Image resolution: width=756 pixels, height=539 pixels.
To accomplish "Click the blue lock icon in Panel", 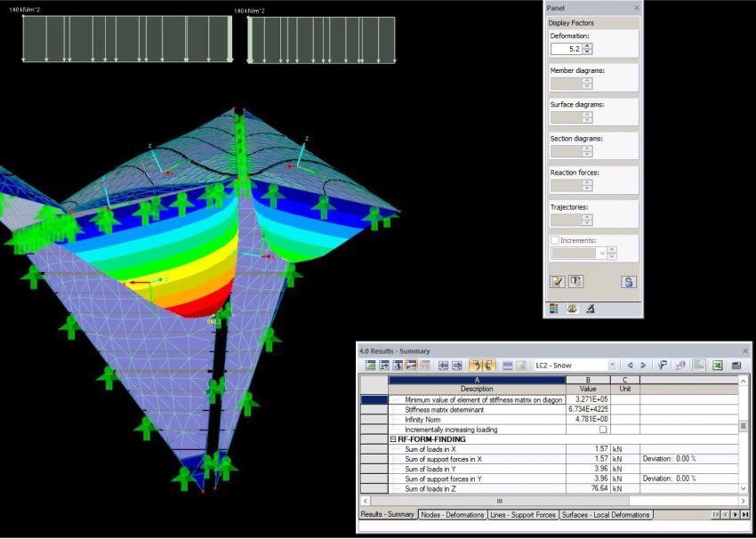I will 629,282.
